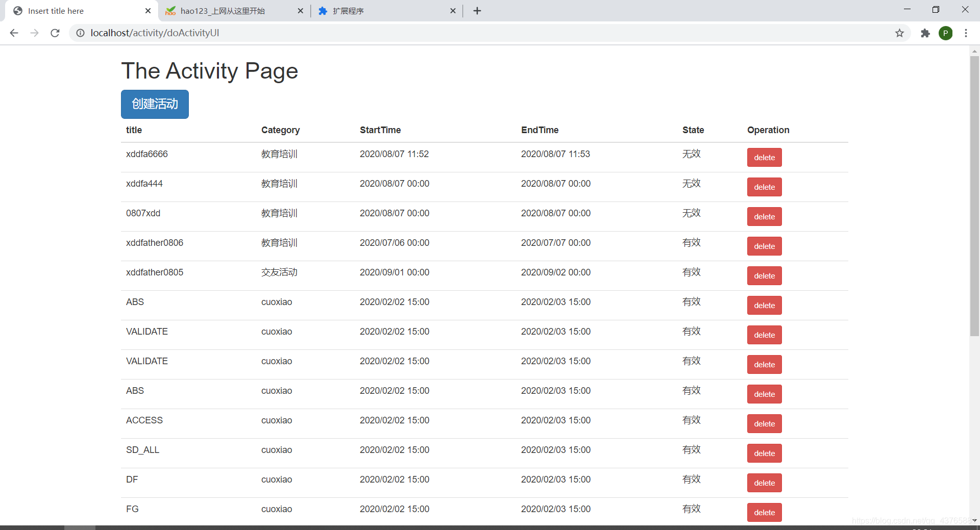Click the 'State' column header
The width and height of the screenshot is (980, 530).
(693, 130)
